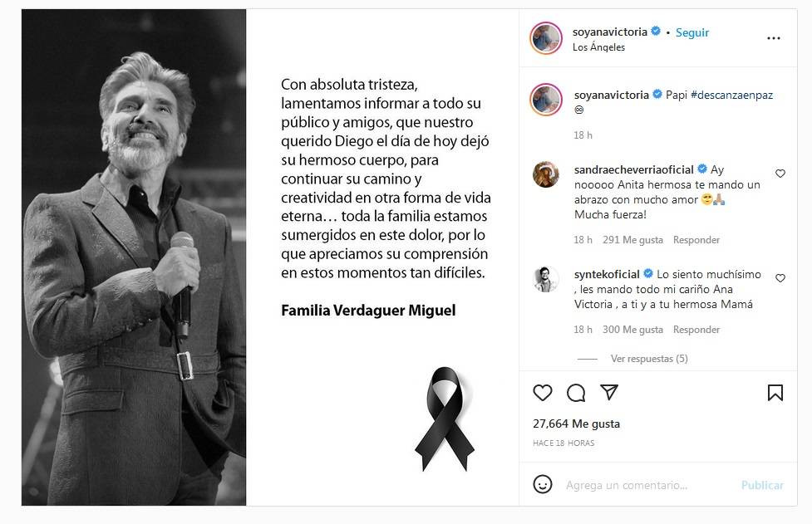Reply to sandraecheverriaoficial's comment with Responder
This screenshot has height=524, width=812.
(696, 240)
